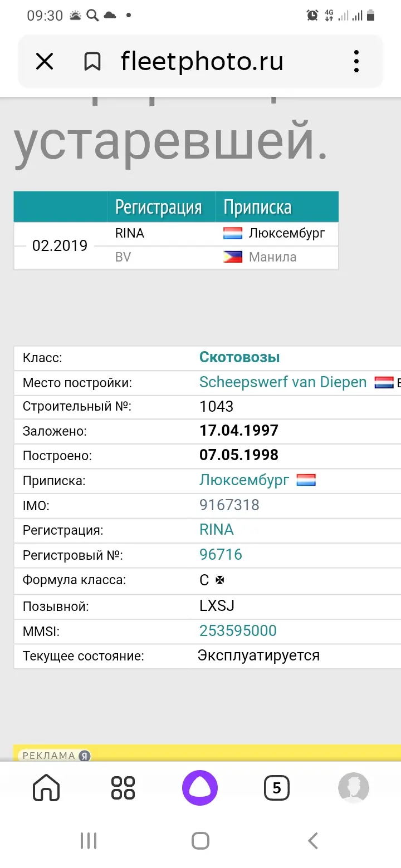
Task: Show the 5 open tabs
Action: [x=277, y=788]
